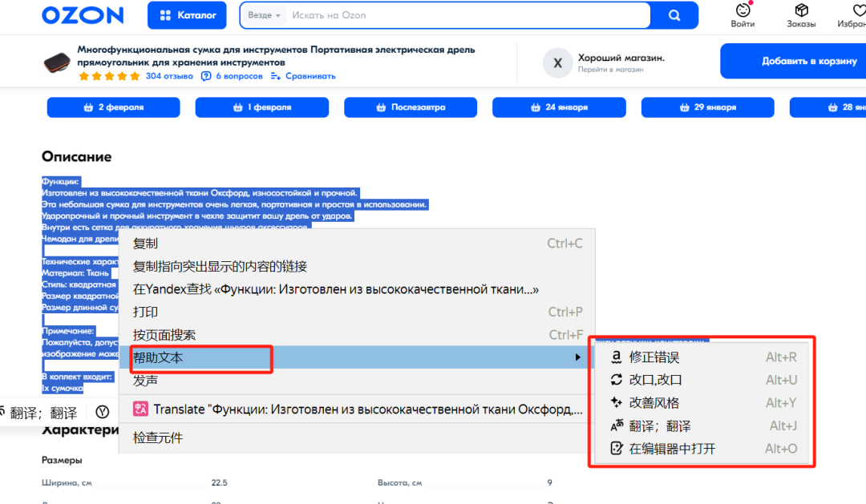Click the tool bag product thumbnail

pyautogui.click(x=57, y=62)
